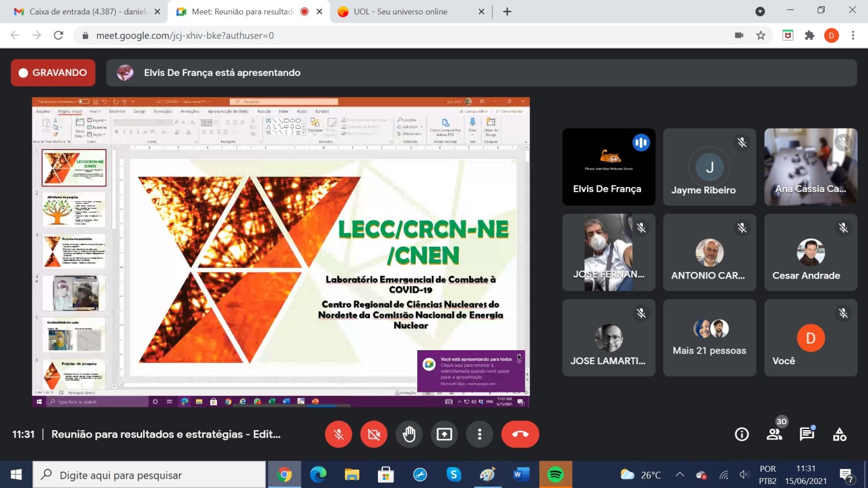The height and width of the screenshot is (488, 868).
Task: Open the activities icon
Action: [840, 434]
